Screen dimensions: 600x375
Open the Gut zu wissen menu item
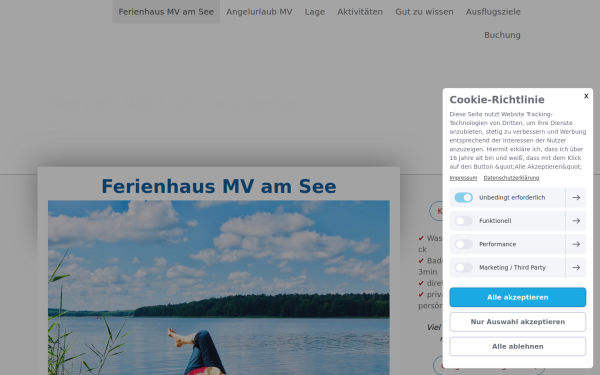(424, 12)
